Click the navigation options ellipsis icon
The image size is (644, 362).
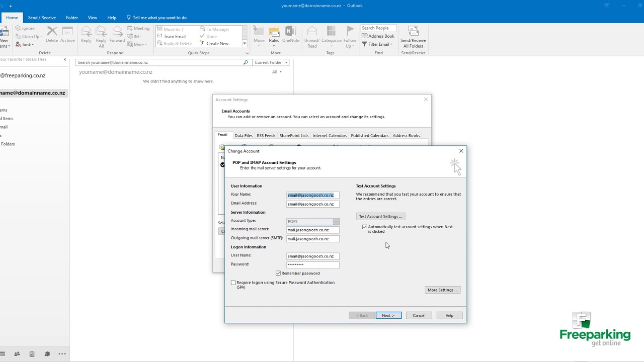62,354
